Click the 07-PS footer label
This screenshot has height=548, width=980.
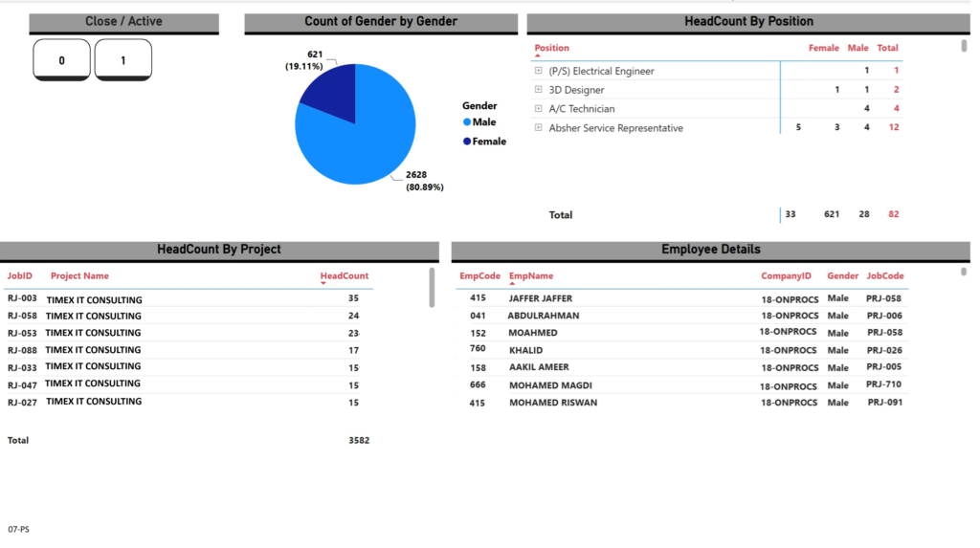(x=18, y=529)
